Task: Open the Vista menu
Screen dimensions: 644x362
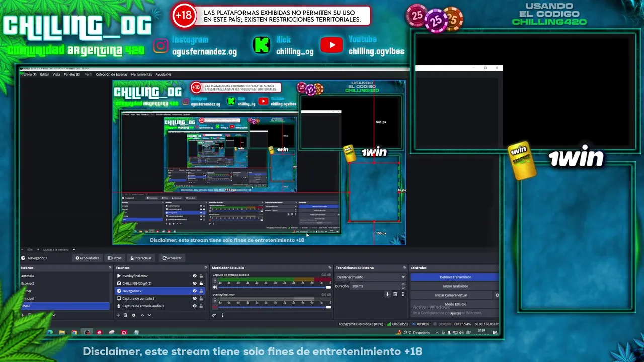Action: (x=56, y=74)
